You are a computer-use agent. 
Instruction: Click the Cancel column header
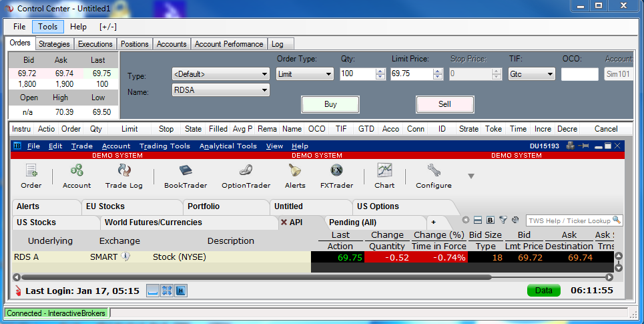click(606, 129)
